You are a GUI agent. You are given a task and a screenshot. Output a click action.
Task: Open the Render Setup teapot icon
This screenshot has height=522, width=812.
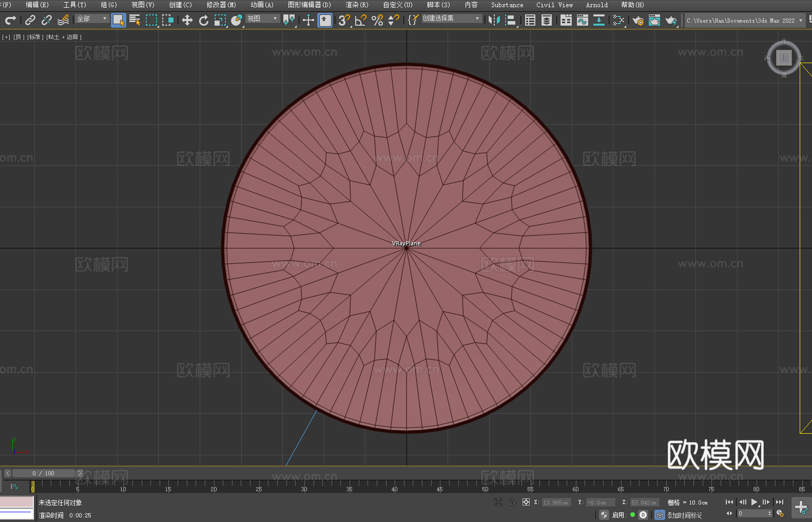click(637, 20)
